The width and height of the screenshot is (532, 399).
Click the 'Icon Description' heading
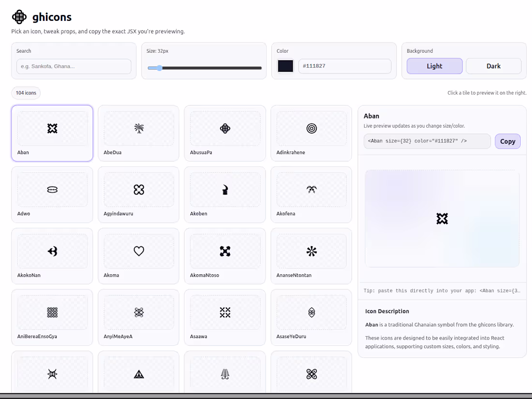pyautogui.click(x=387, y=311)
